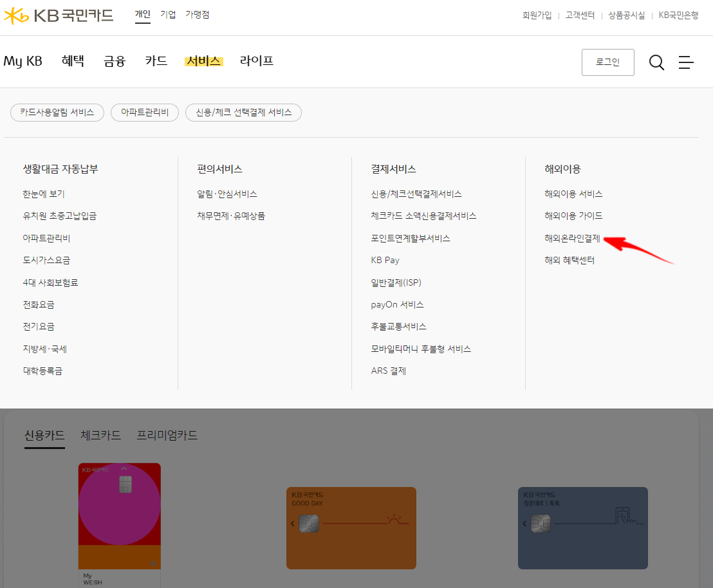Open ARS 결제 link
The image size is (713, 588).
pyautogui.click(x=388, y=371)
